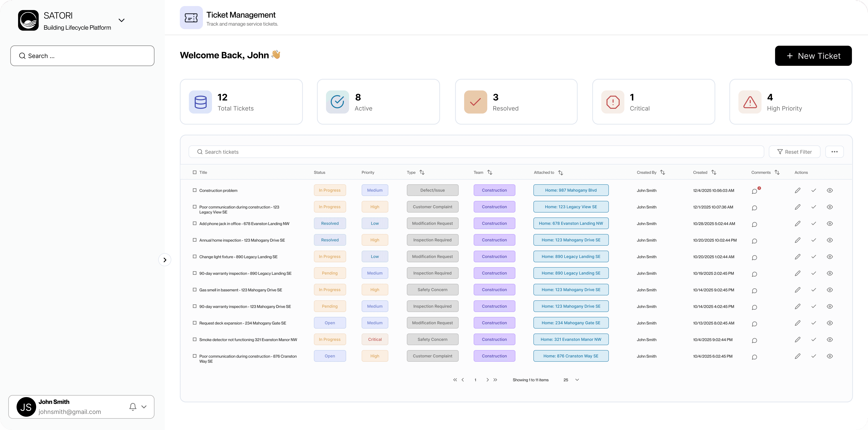
Task: Create a New Ticket
Action: coord(813,56)
